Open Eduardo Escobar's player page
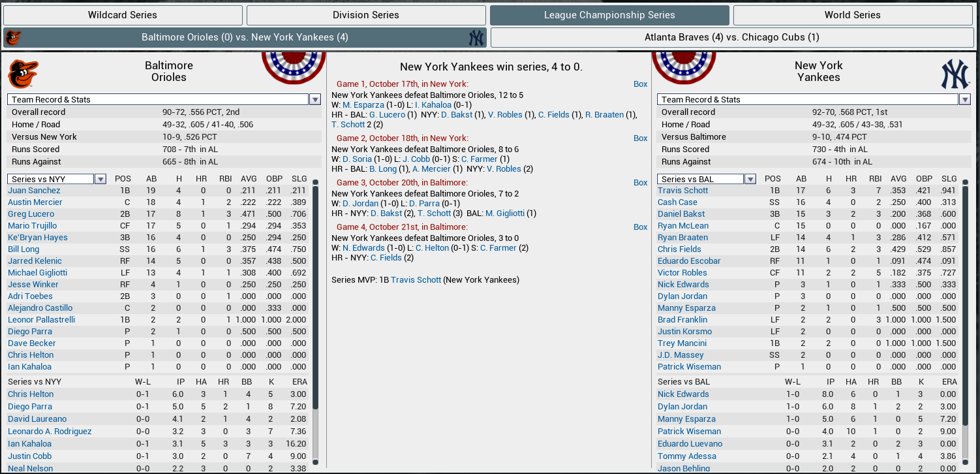Viewport: 980px width, 474px height. pos(689,261)
